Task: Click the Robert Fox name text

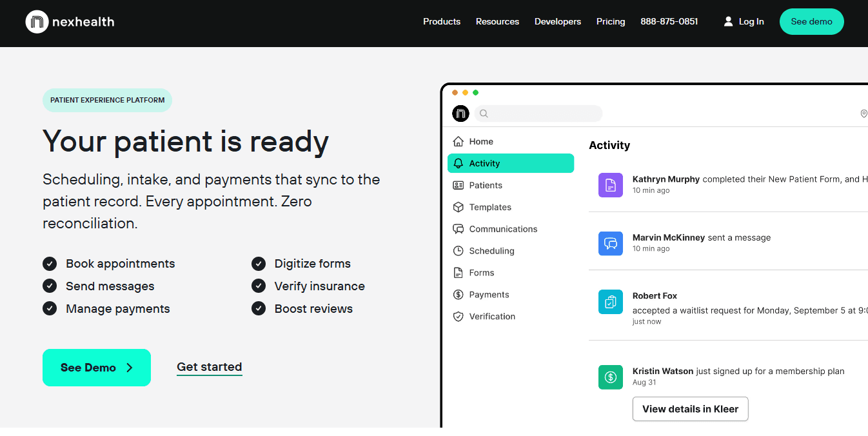Action: pyautogui.click(x=655, y=295)
